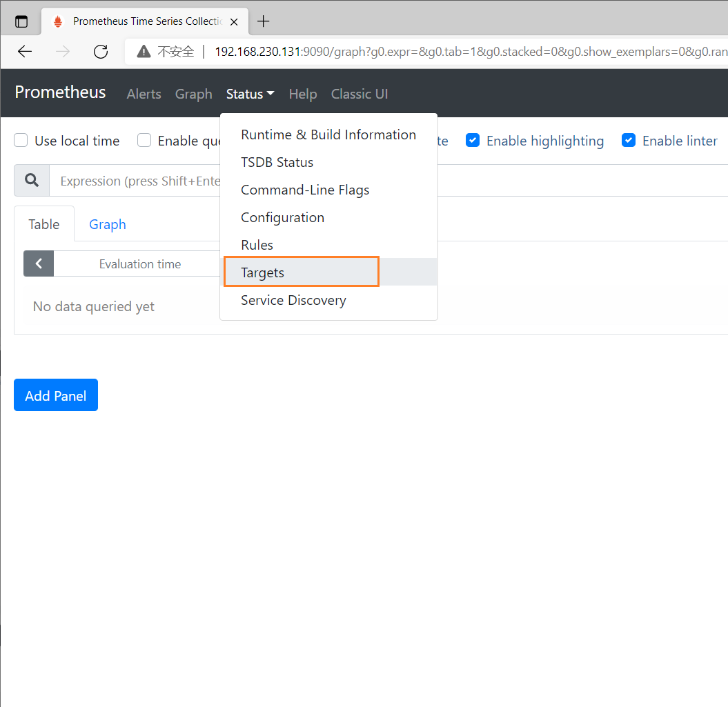Click the Prometheus flame favicon tab
The height and width of the screenshot is (707, 728).
click(x=58, y=21)
